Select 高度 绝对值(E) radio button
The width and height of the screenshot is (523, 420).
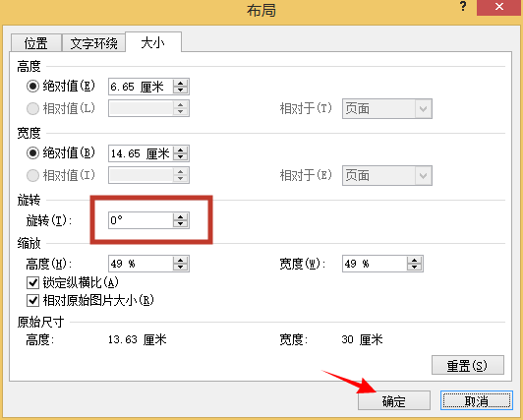(x=32, y=87)
